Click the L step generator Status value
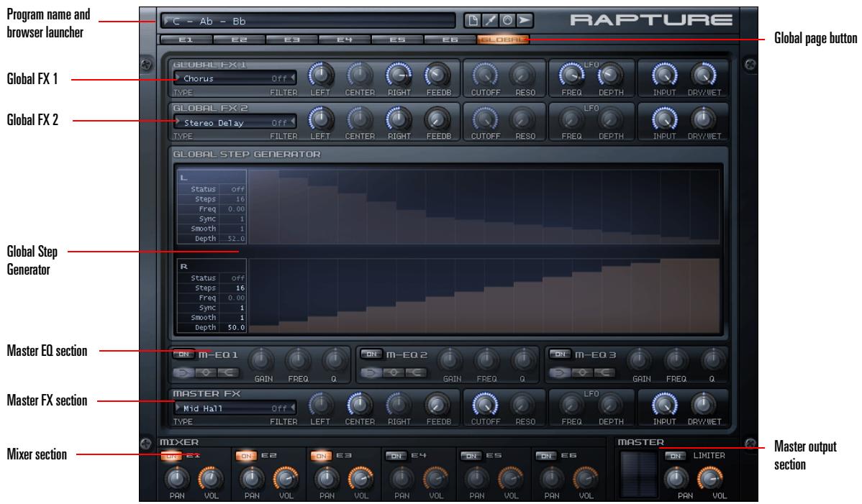 (x=232, y=189)
